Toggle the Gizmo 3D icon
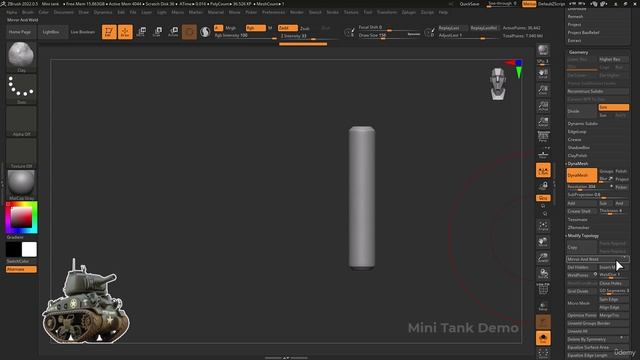This screenshot has width=640, height=360. click(189, 32)
